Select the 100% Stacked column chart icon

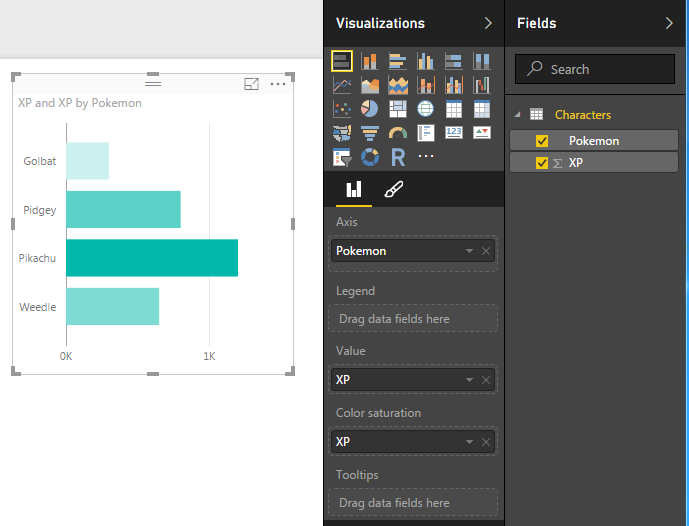pyautogui.click(x=482, y=61)
